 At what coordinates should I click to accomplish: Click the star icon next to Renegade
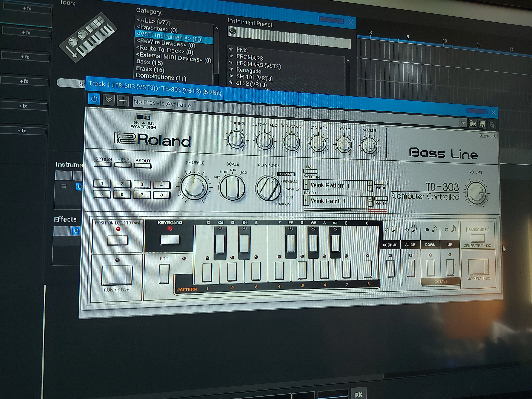[x=231, y=69]
